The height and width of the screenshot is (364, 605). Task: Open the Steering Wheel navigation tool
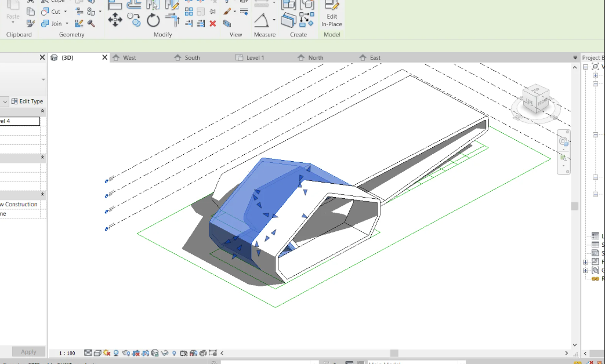563,141
